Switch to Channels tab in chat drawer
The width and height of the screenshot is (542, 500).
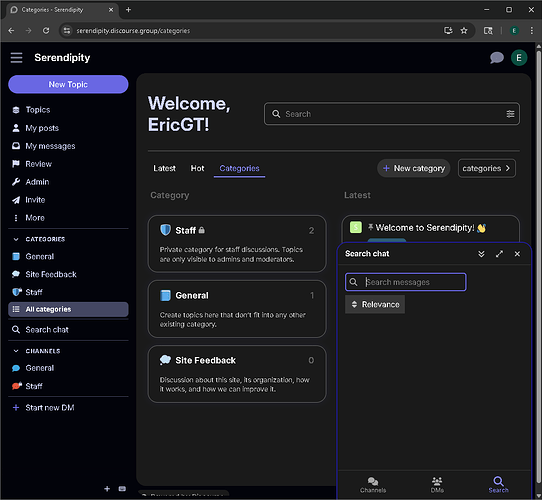tap(373, 484)
